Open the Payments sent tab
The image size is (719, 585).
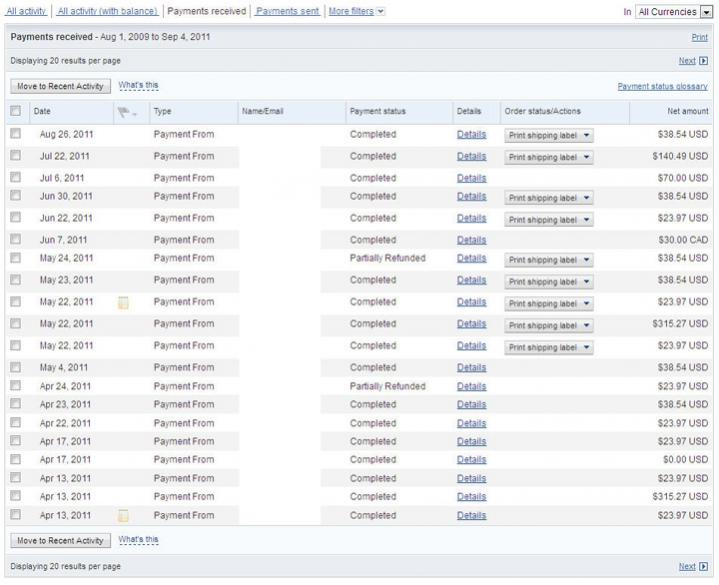(287, 11)
